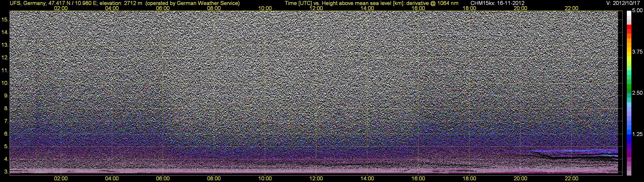Click the bottom axis label 18:00
The height and width of the screenshot is (182, 644).
469,179
